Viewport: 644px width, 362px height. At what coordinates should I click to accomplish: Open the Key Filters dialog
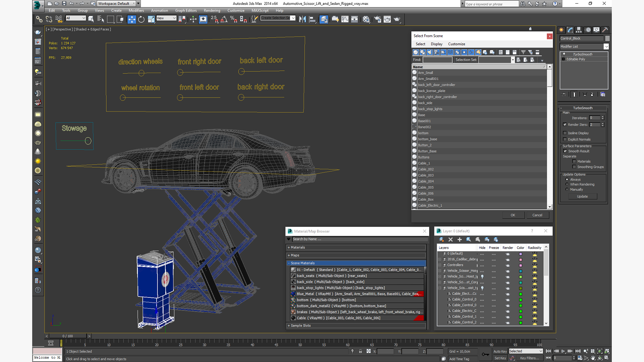pos(530,358)
